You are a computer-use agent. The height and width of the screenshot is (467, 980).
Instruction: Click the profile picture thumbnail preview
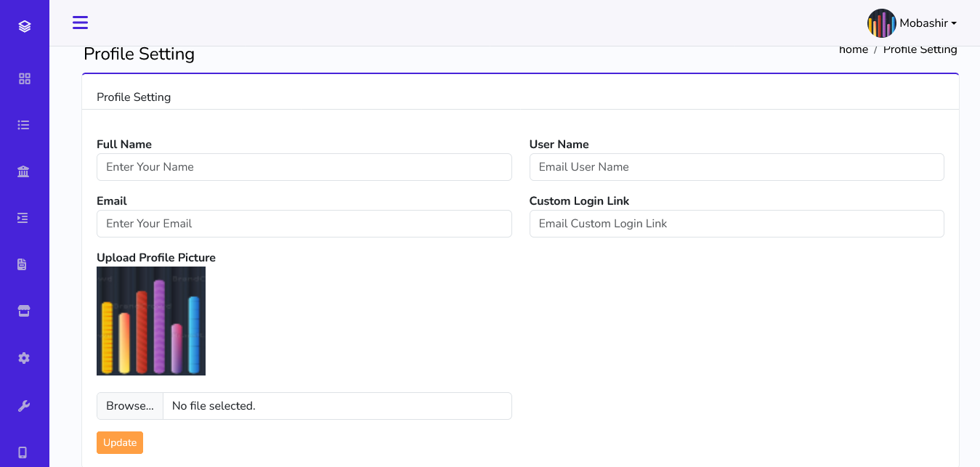[150, 320]
